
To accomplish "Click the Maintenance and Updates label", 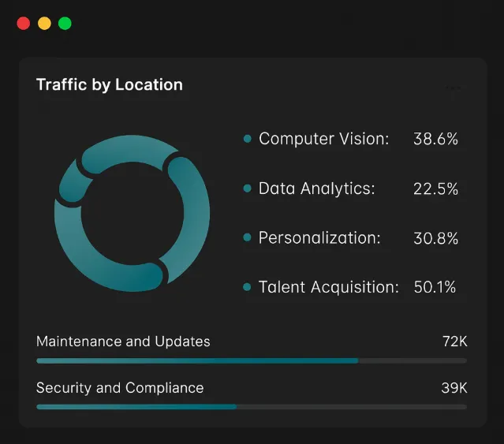I will 123,341.
